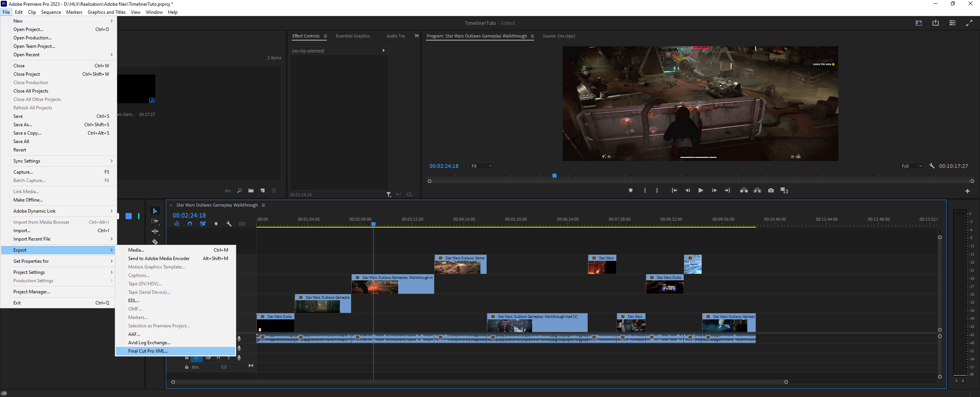Click the Find magnifier in Project panel
Screen dimensions: 980x397
tap(239, 190)
